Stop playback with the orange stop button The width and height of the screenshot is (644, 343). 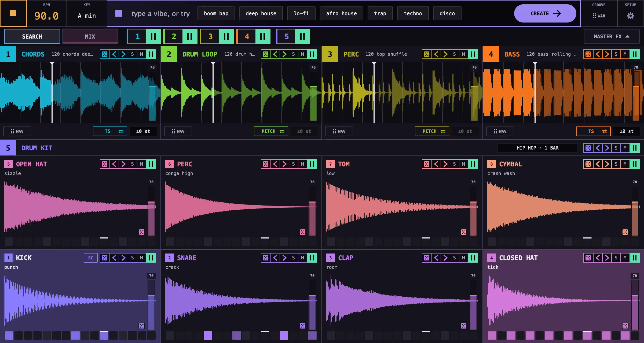click(13, 13)
